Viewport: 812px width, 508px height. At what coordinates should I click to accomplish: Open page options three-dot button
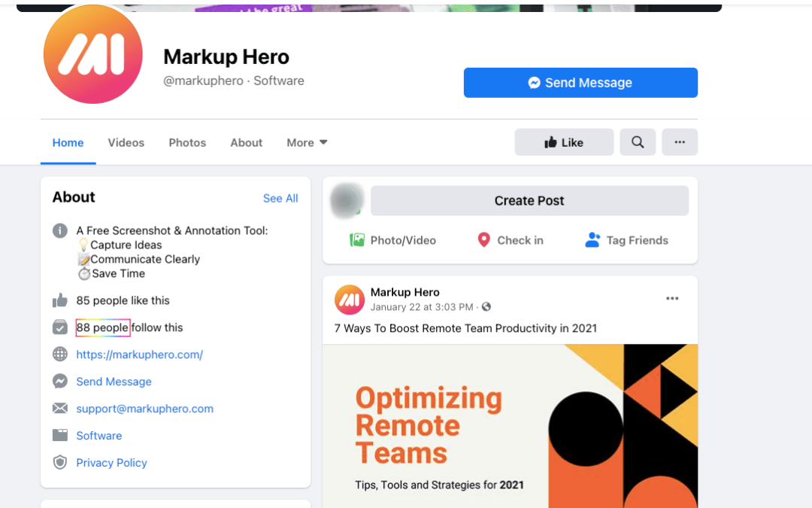(x=680, y=142)
